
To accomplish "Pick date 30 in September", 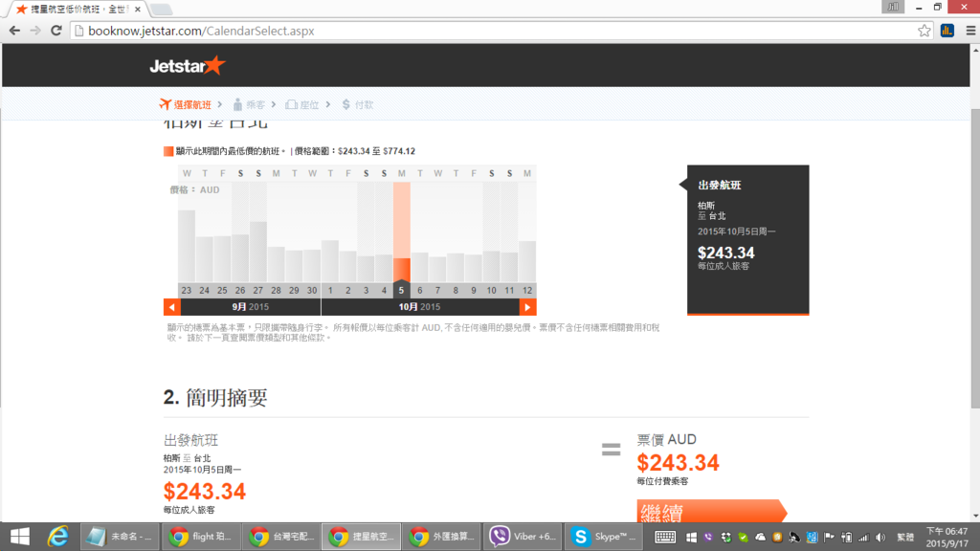I will click(312, 291).
